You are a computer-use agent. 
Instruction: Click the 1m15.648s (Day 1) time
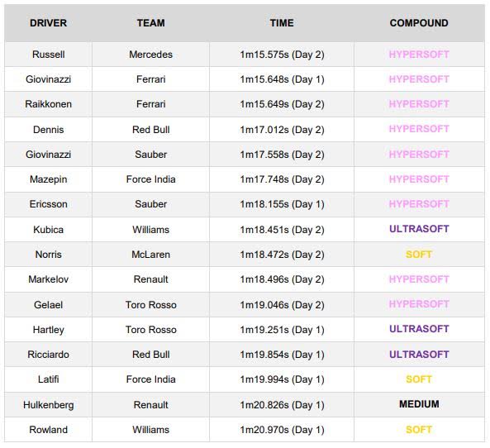click(282, 79)
